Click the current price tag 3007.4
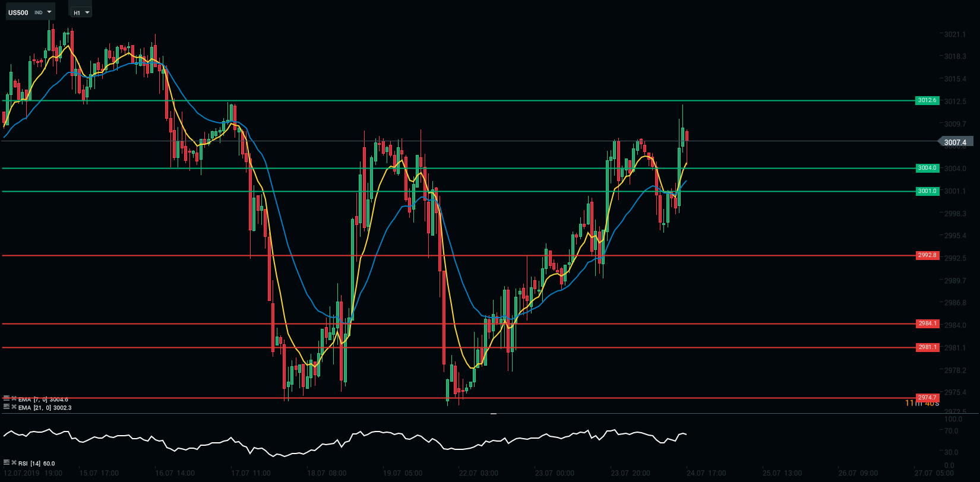 pyautogui.click(x=955, y=142)
